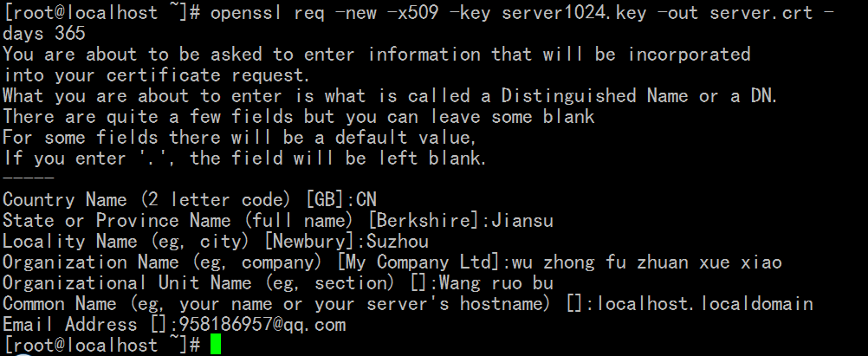The height and width of the screenshot is (356, 868).
Task: Click the 'days 365' text
Action: click(x=43, y=33)
